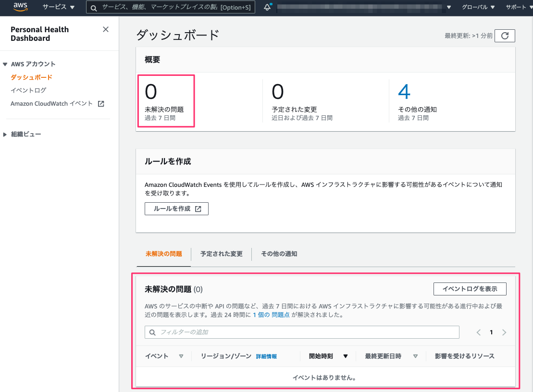Click the magnifier icon in the filter field
The image size is (533, 392).
(152, 332)
